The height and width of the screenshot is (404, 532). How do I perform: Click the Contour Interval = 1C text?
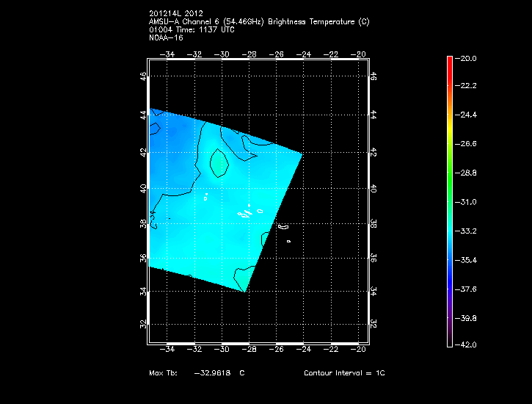[344, 373]
